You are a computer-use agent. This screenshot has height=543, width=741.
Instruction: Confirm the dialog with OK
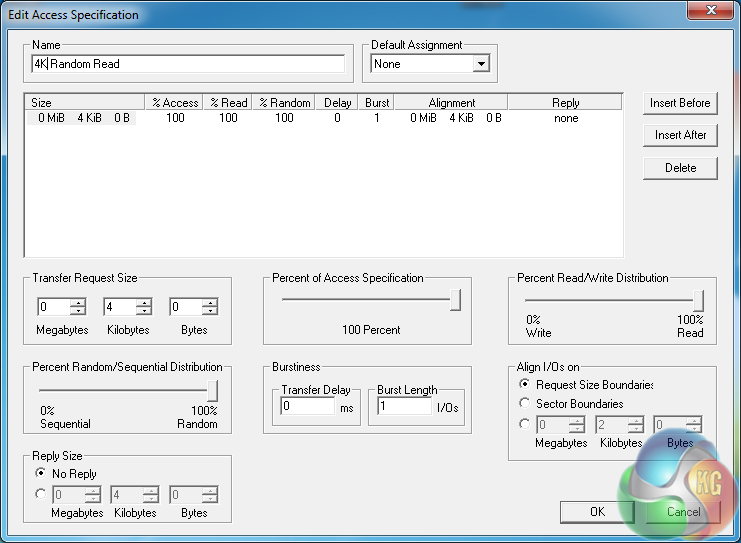pos(597,511)
